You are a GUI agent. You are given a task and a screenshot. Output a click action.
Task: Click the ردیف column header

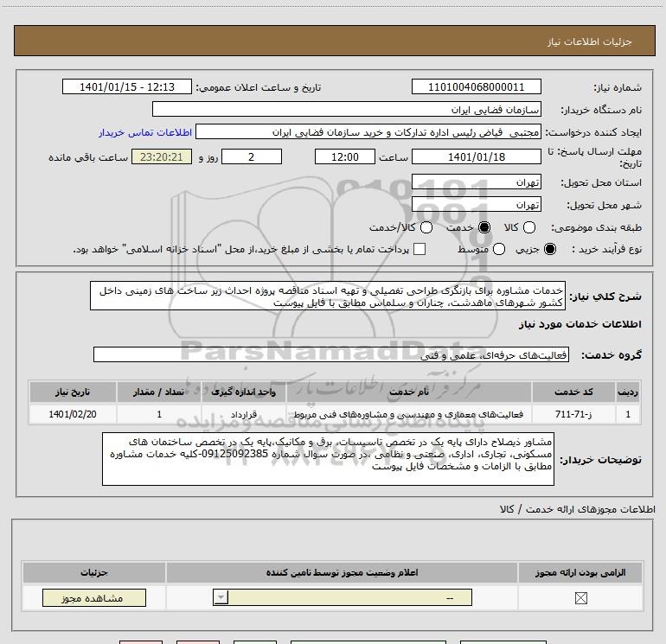[x=628, y=392]
